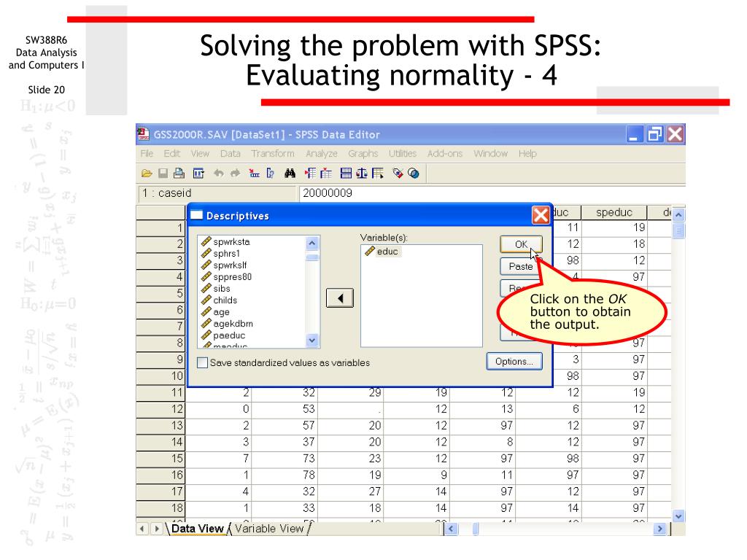The image size is (747, 560).
Task: Enable Save standardized values as variables checkbox
Action: [203, 363]
